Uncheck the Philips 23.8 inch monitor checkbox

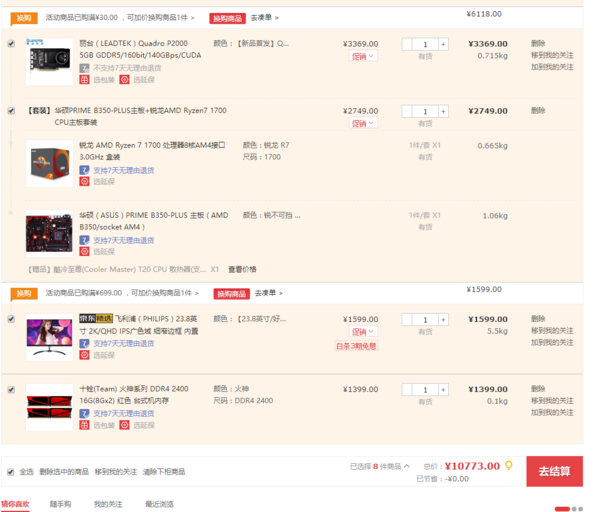(11, 319)
